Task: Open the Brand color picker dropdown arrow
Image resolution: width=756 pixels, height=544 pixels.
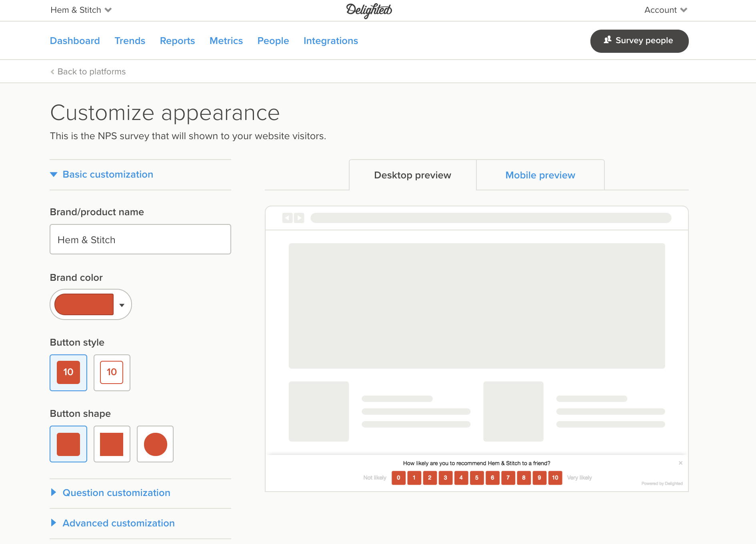Action: (122, 305)
